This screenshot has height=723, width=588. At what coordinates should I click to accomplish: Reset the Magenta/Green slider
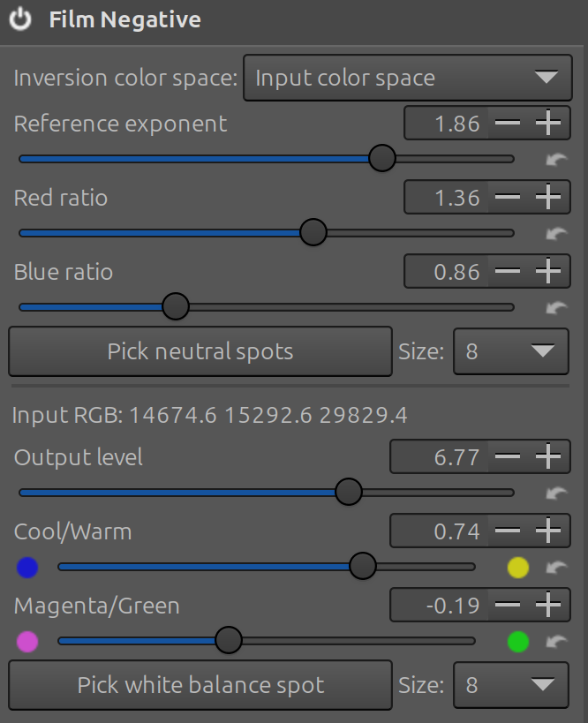556,642
